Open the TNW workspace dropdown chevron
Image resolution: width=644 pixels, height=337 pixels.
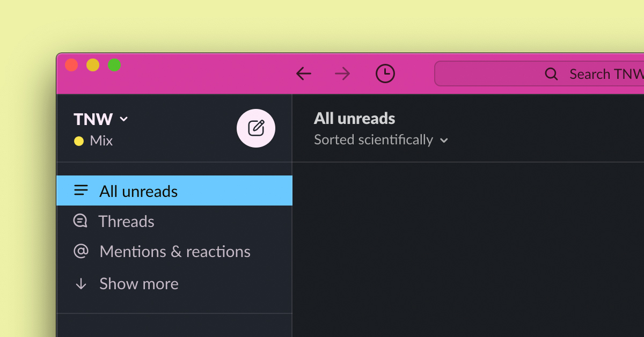(124, 120)
